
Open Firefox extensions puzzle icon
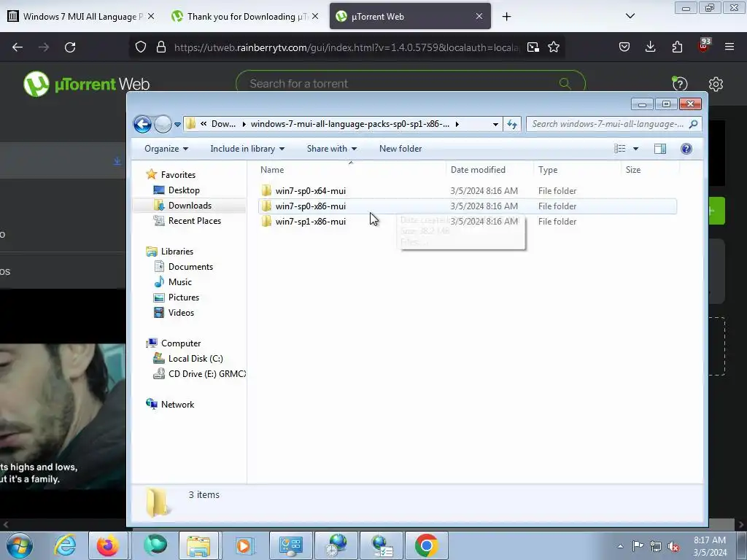[x=677, y=47]
